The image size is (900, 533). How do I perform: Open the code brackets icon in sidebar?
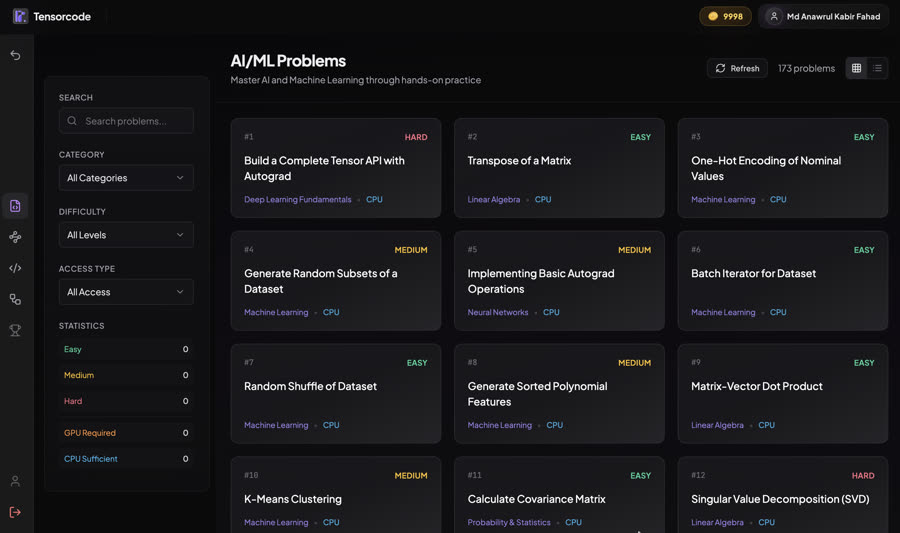click(15, 268)
